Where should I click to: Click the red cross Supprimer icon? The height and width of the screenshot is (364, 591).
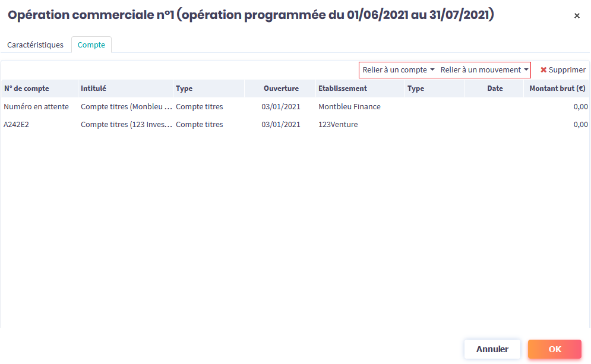(x=543, y=70)
